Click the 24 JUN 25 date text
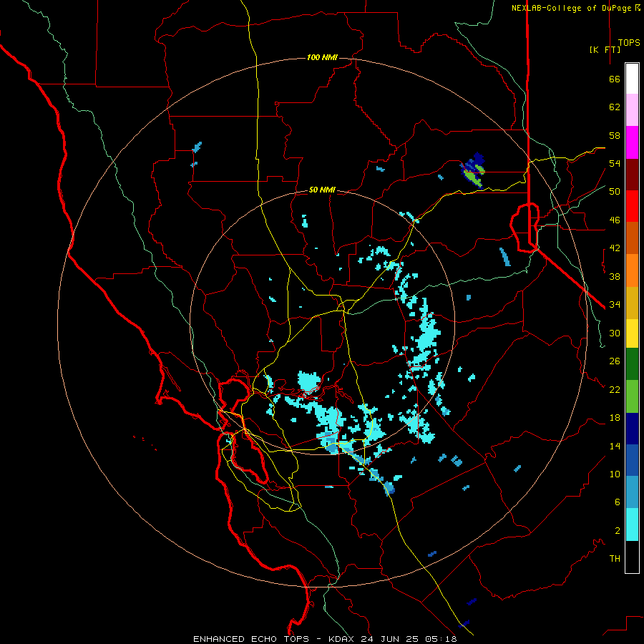644x644 pixels. (390, 639)
